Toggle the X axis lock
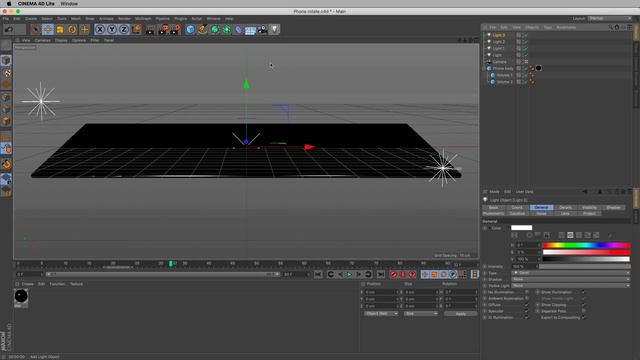 pos(100,29)
